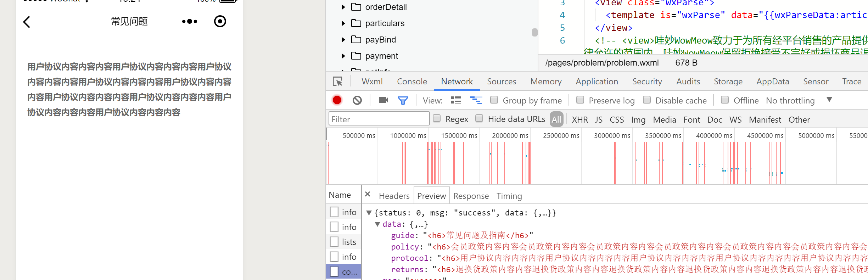The image size is (868, 280).
Task: Toggle the network filter funnel icon
Action: 403,101
